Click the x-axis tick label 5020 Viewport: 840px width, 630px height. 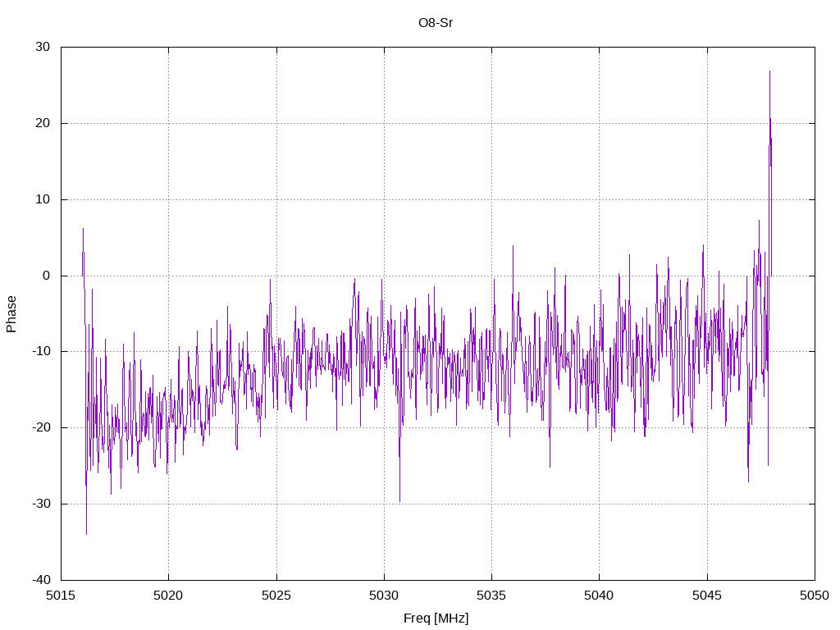pyautogui.click(x=168, y=596)
